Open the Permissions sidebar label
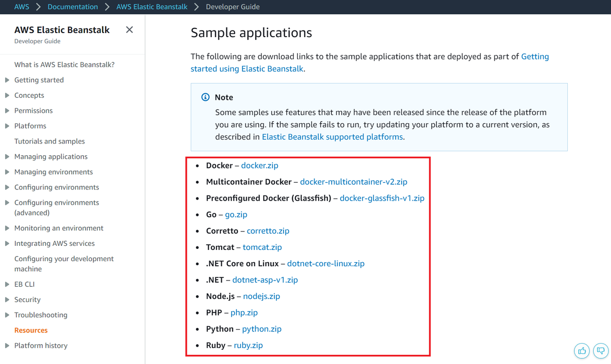 [x=34, y=110]
